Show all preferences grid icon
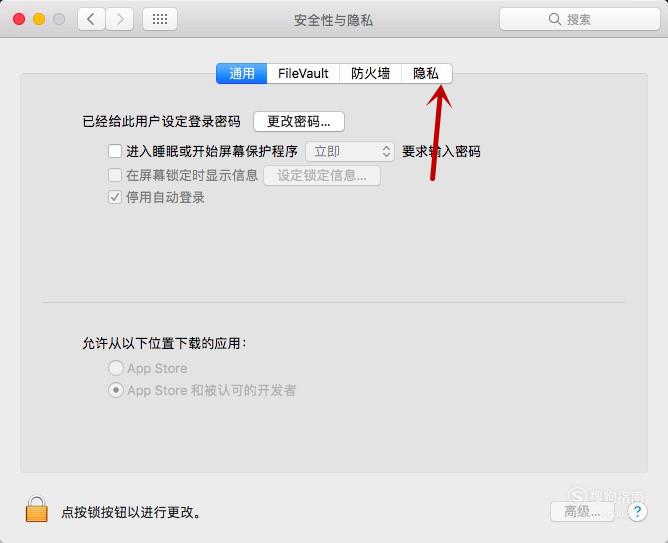This screenshot has width=668, height=543. point(160,19)
